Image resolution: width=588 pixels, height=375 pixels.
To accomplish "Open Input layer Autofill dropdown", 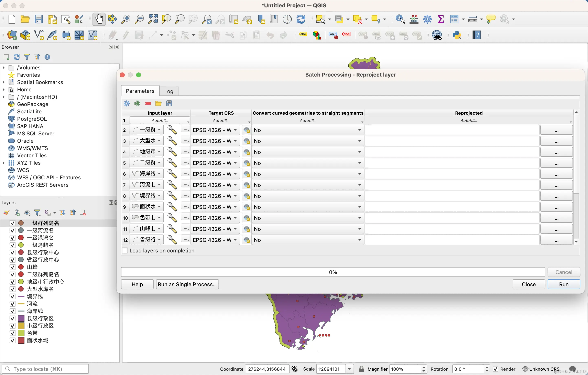I will click(160, 121).
